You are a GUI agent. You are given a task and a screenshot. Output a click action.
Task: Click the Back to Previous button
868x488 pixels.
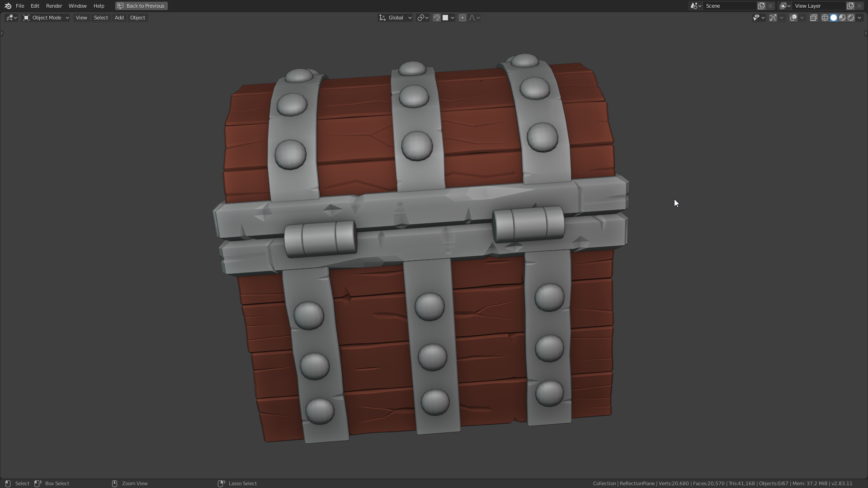click(142, 6)
